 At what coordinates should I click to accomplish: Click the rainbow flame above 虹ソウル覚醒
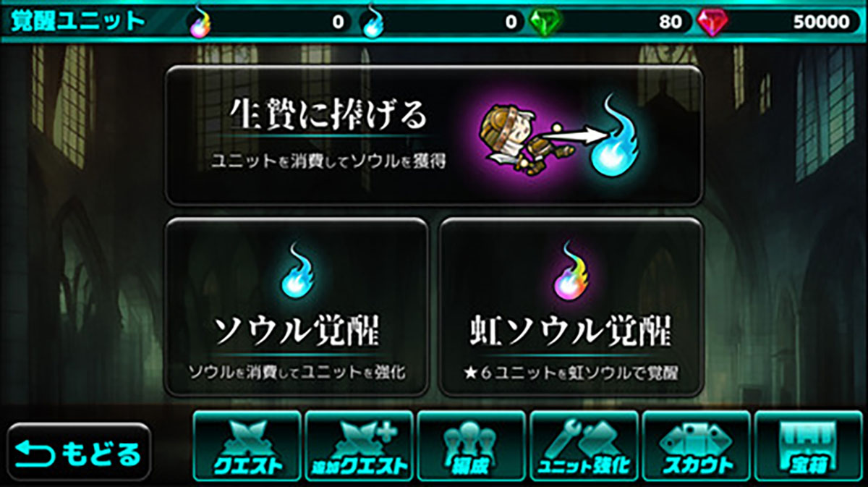coord(570,268)
